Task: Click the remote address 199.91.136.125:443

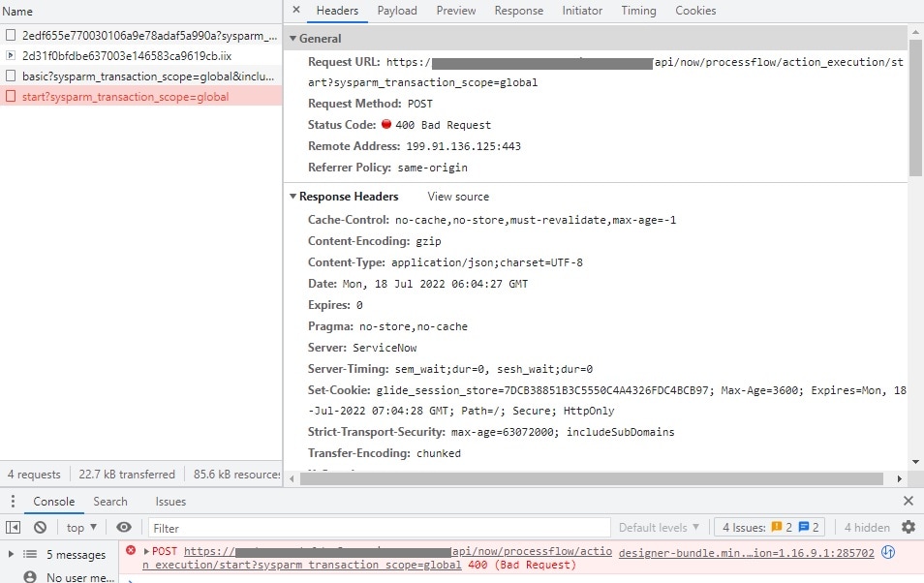Action: 463,146
